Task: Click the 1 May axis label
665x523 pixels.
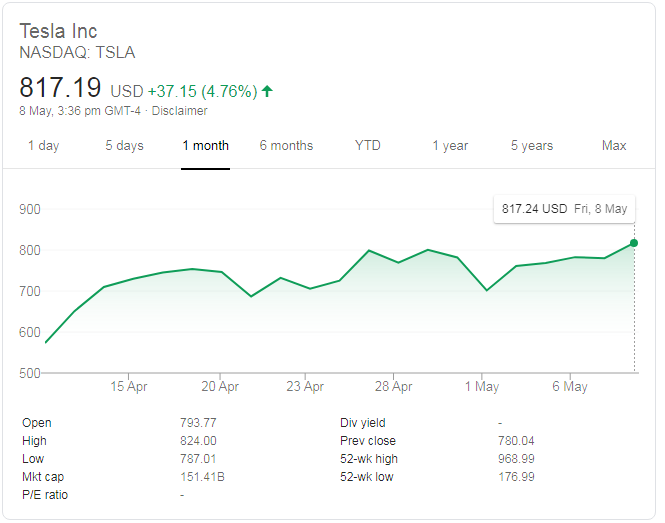Action: point(482,386)
